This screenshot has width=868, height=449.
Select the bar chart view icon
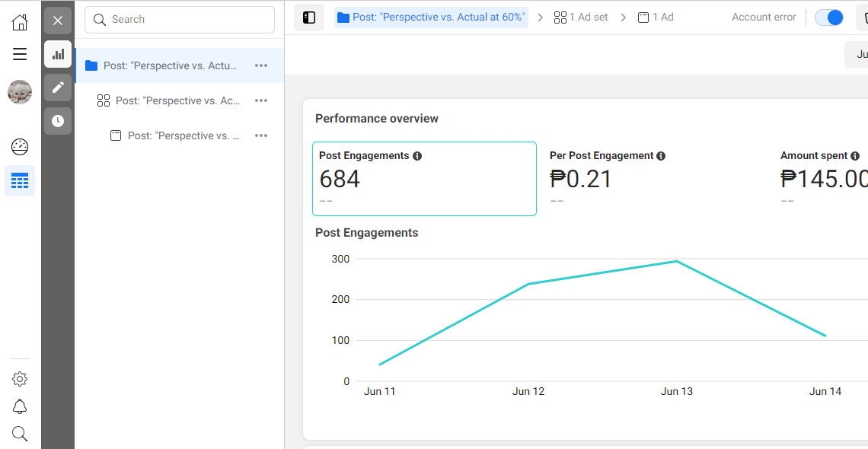(58, 54)
